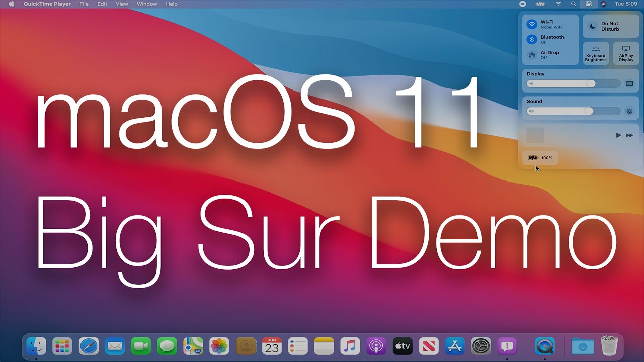Click play in Control Center media player
This screenshot has height=362, width=644.
[x=618, y=135]
